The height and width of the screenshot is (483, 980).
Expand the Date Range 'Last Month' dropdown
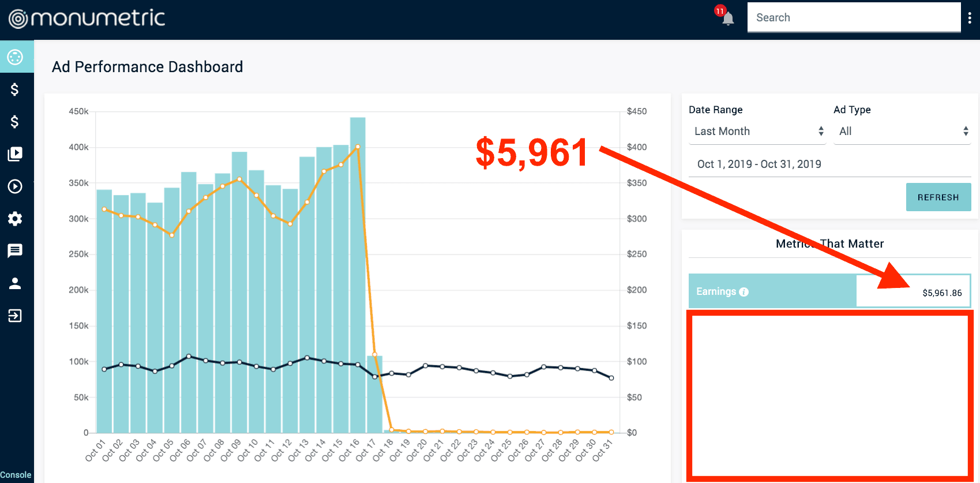pos(757,132)
